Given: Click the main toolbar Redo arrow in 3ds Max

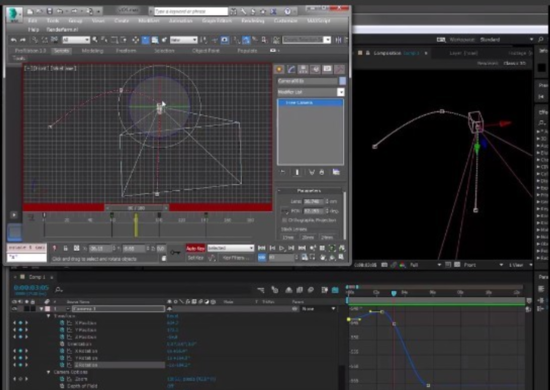Looking at the screenshot, I should (23, 40).
